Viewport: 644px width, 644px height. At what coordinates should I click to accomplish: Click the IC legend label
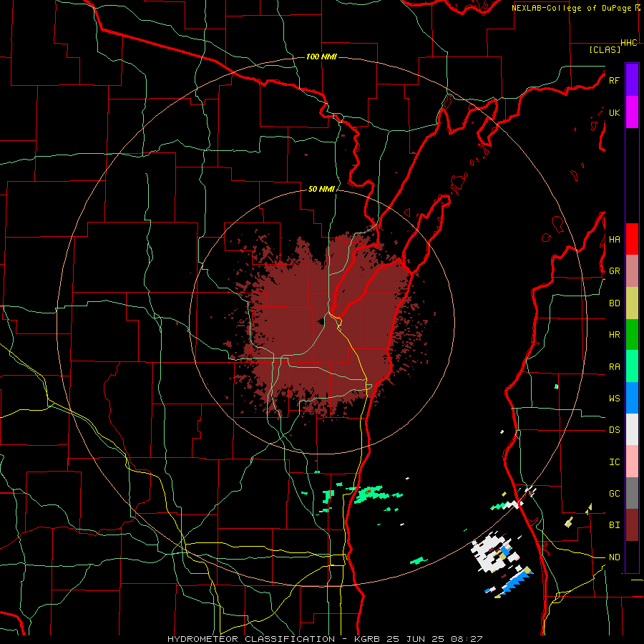(614, 462)
